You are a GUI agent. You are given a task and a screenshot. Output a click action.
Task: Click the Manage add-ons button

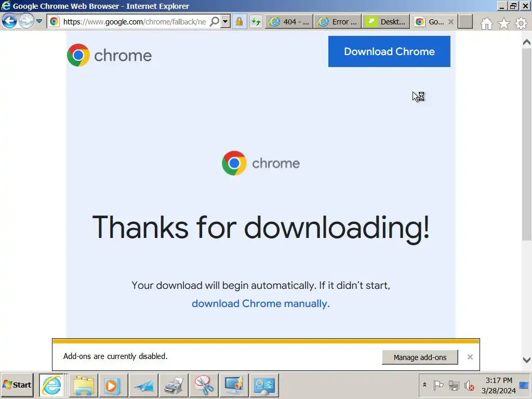(420, 357)
